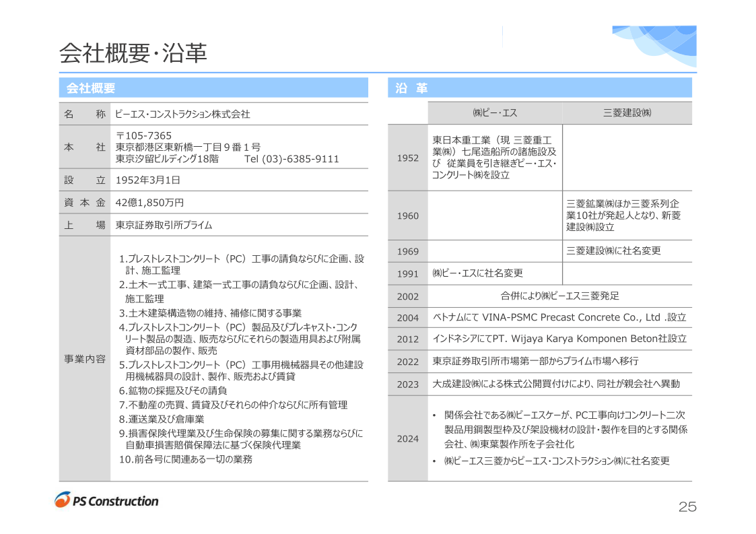Select the founding date 1952年3月1日

(148, 180)
